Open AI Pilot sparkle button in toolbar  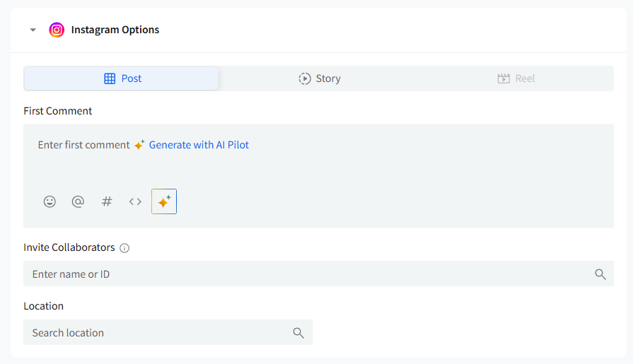coord(164,201)
